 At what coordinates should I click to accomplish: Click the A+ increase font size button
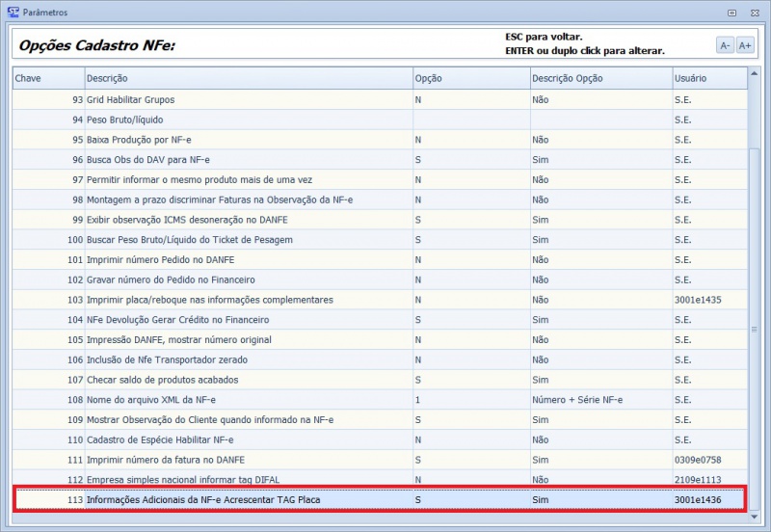[745, 45]
